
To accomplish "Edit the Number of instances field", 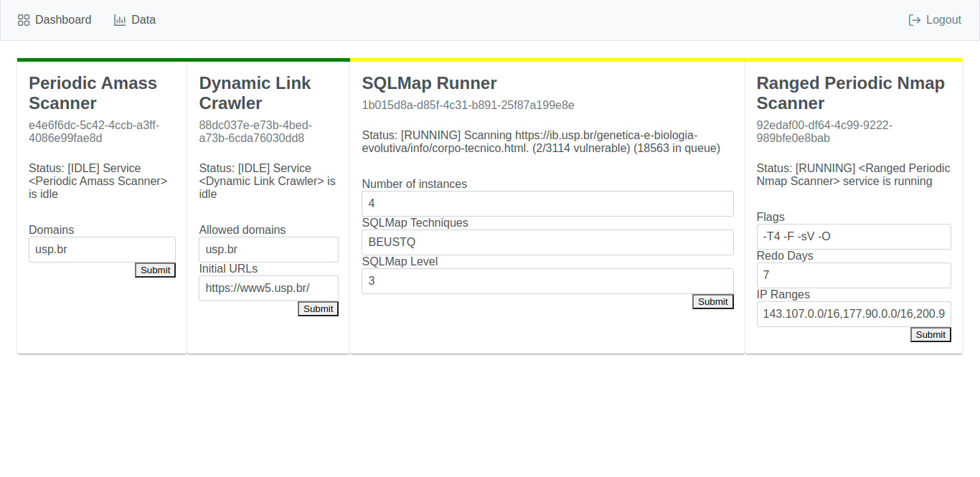I will click(x=547, y=204).
